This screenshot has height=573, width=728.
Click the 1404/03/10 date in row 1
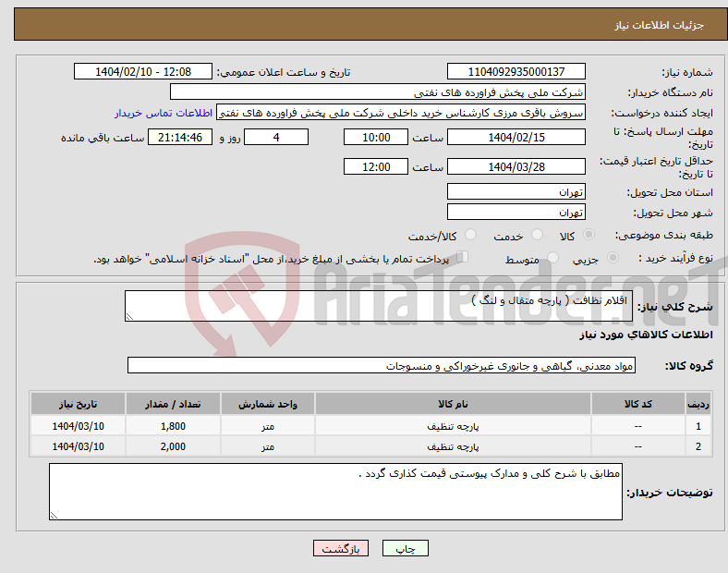(x=78, y=426)
